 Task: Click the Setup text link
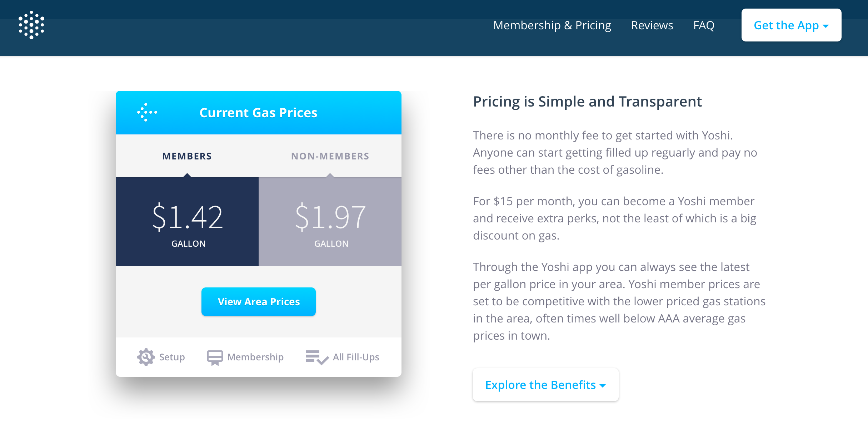(172, 357)
